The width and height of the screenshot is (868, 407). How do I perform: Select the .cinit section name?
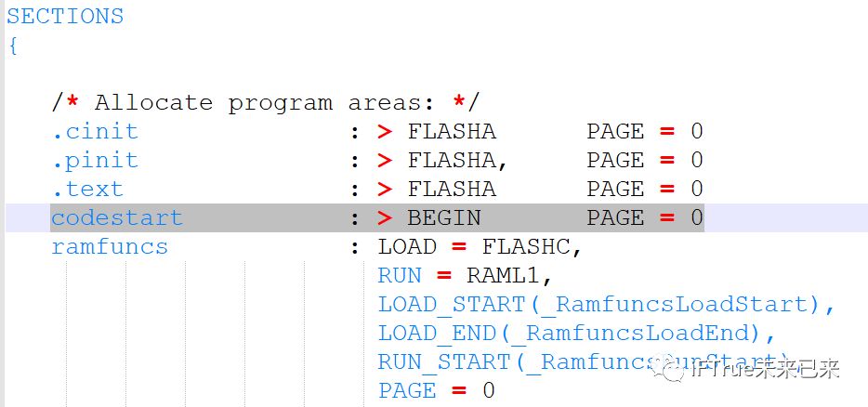click(x=95, y=132)
